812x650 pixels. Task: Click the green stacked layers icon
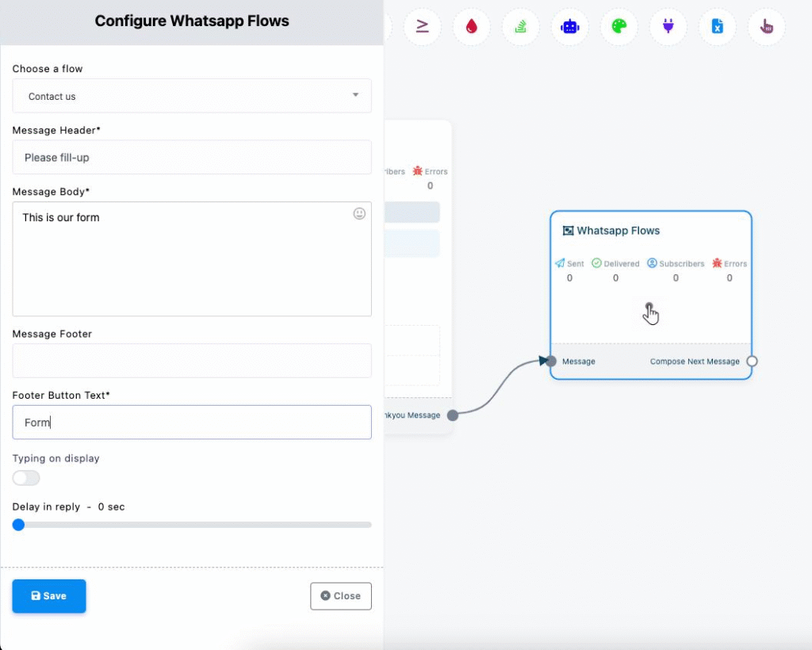(520, 26)
